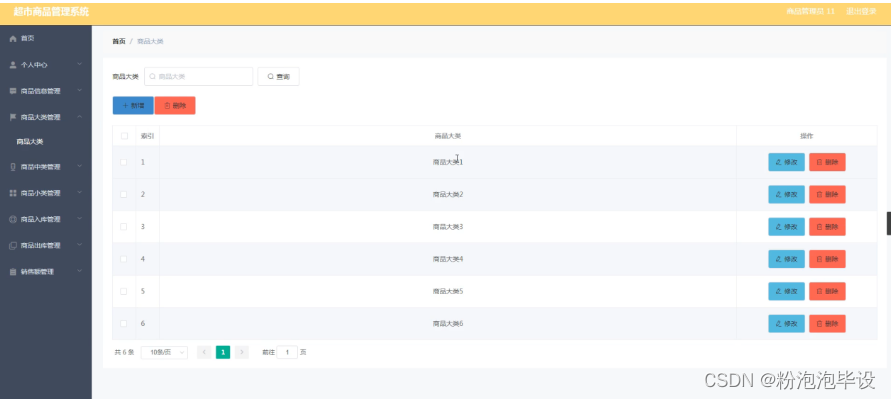Click 删除 for the 商品大类4 row

[827, 259]
